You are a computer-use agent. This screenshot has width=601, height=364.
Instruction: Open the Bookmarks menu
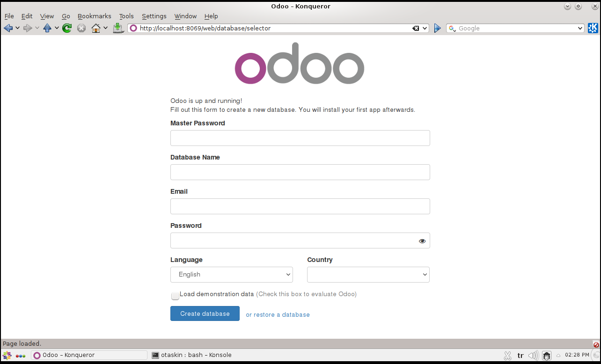coord(95,16)
